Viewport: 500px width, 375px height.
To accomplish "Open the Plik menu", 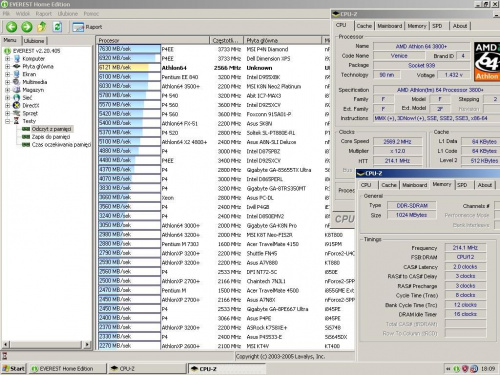I will 6,14.
